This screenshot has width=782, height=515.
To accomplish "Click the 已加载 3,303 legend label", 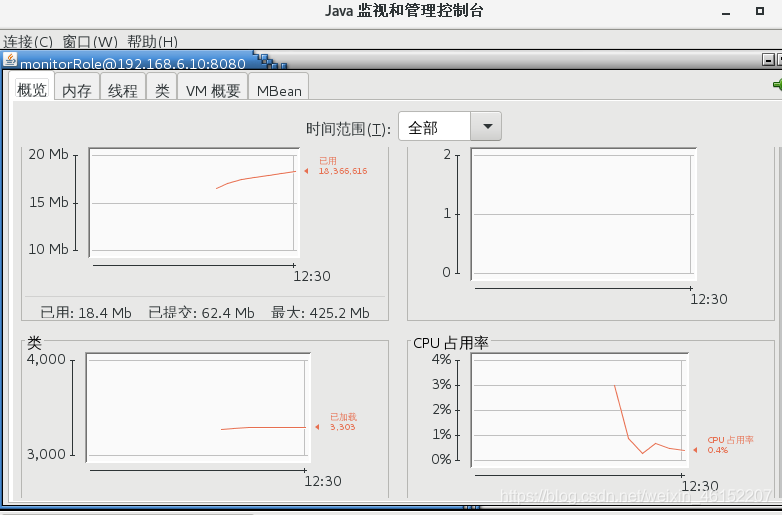I will tap(343, 422).
